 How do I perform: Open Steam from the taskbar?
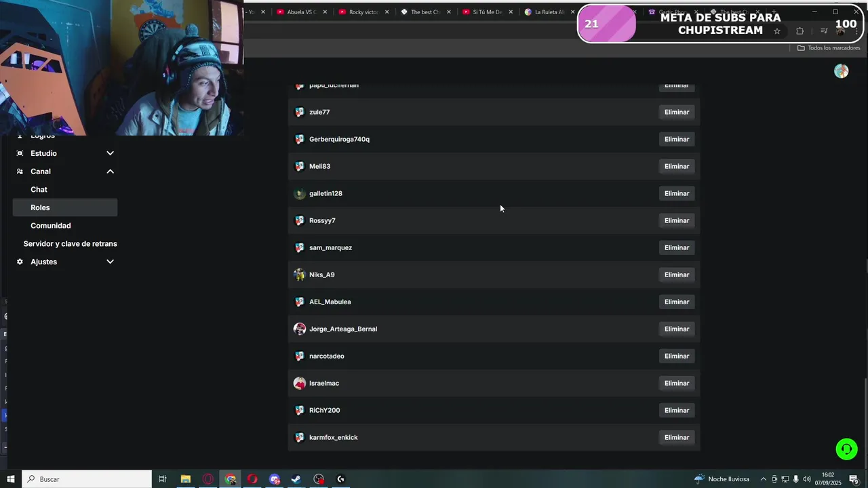[x=296, y=479]
